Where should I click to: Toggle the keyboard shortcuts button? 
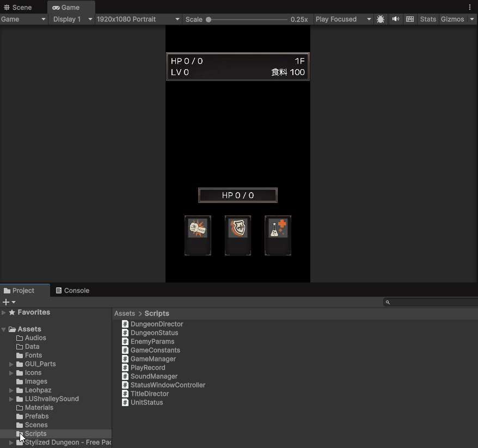(410, 19)
